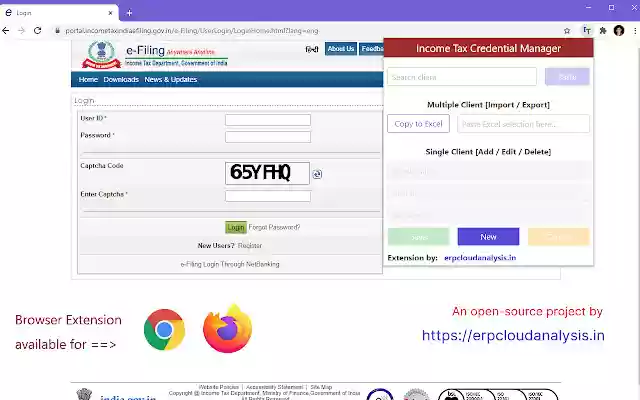Click the e-Filing Anywhere Anytime title
The height and width of the screenshot is (400, 640).
[170, 51]
